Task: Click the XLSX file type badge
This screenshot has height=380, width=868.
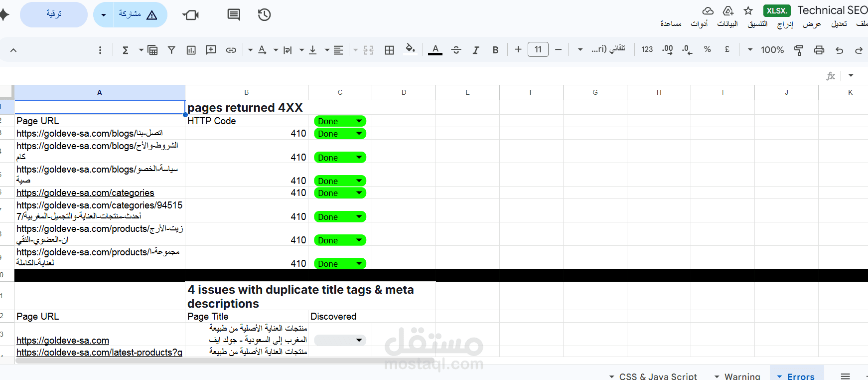Action: tap(777, 10)
